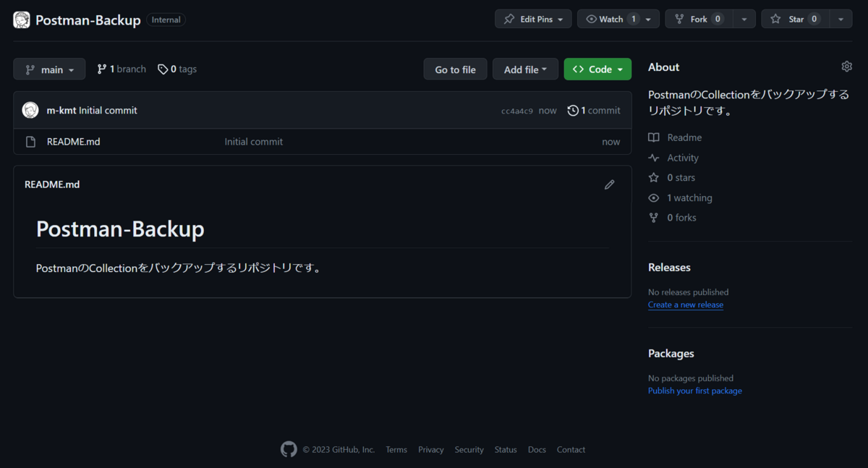Click Publish your first package
The width and height of the screenshot is (868, 468).
point(695,391)
